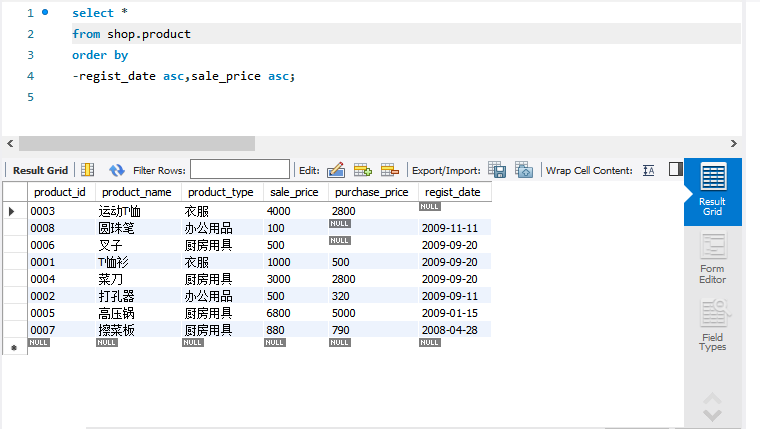Select product name cell 菜刀

point(139,279)
